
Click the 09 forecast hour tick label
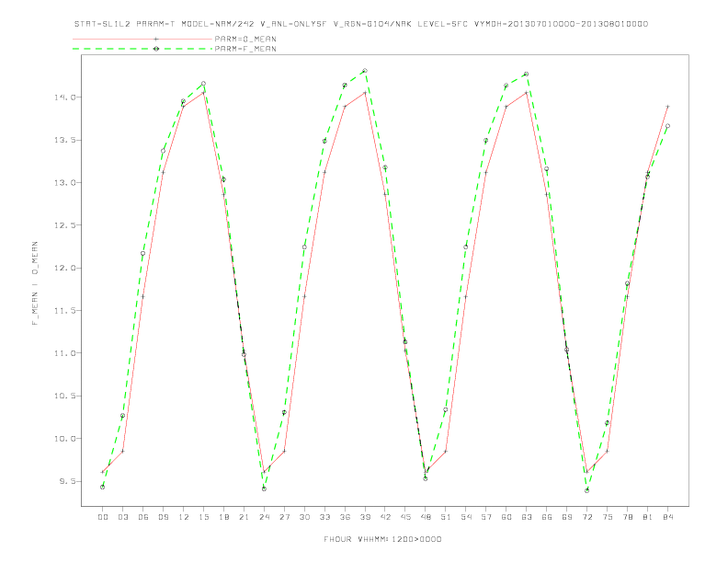(163, 517)
